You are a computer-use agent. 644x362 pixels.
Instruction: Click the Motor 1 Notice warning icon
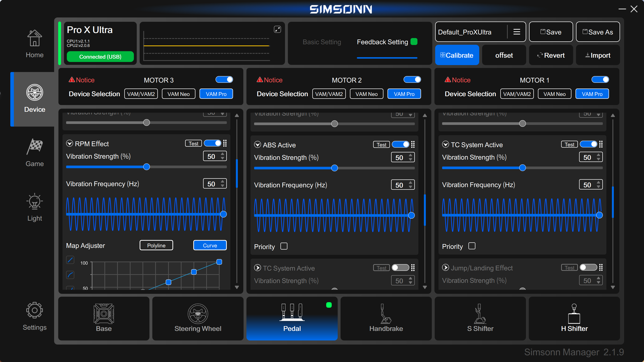pyautogui.click(x=448, y=80)
